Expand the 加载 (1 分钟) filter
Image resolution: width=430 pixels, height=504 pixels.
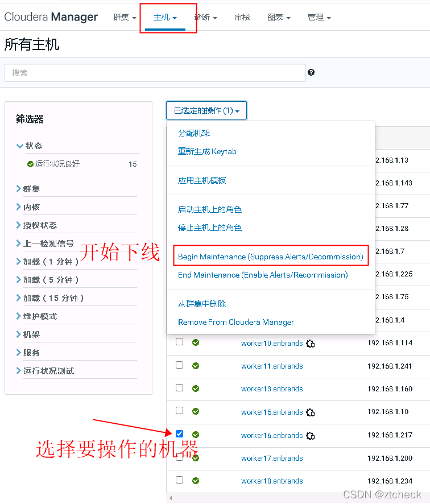(x=47, y=262)
